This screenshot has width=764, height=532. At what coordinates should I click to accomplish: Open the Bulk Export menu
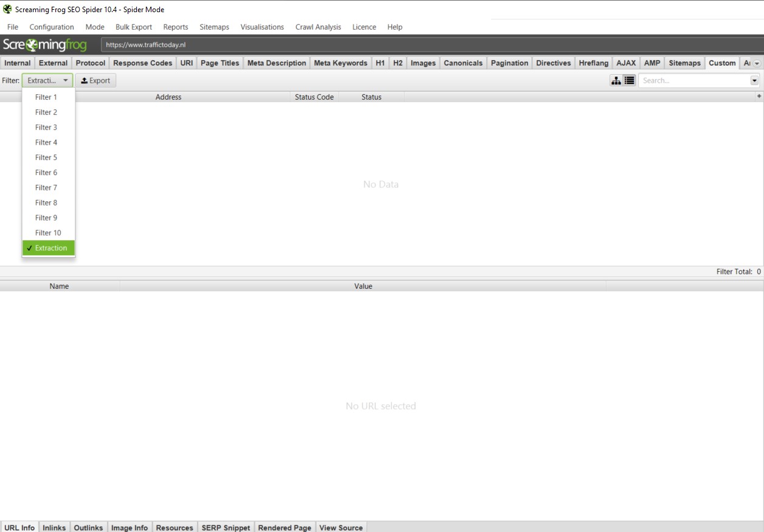(x=134, y=27)
